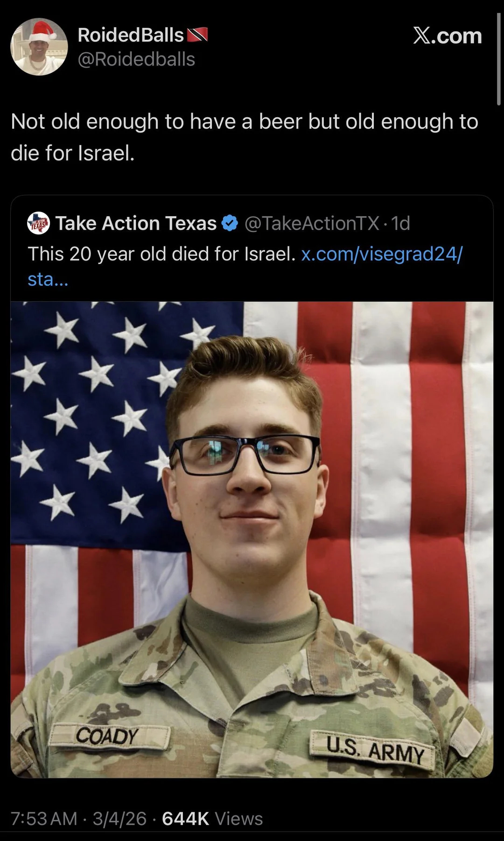
Task: Click the @TakeActionTX handle
Action: (312, 223)
